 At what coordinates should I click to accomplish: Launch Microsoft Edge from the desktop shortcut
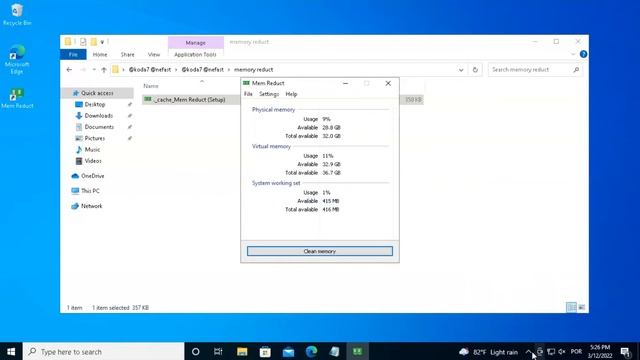click(17, 60)
